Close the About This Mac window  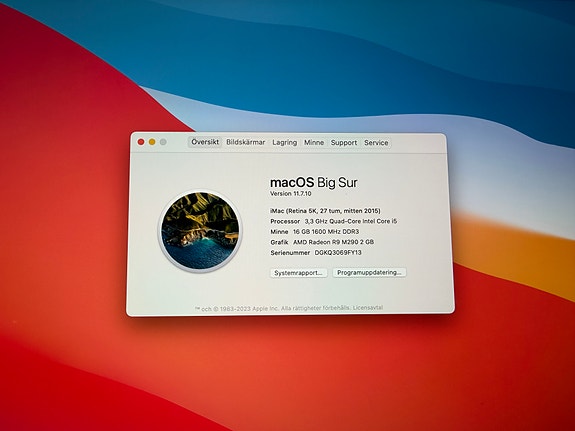[141, 142]
